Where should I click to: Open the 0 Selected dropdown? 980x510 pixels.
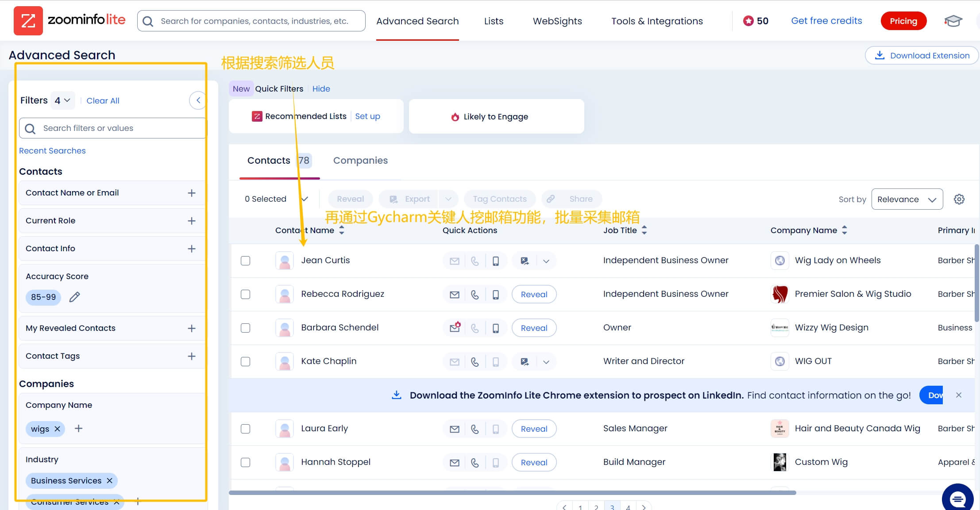point(304,199)
